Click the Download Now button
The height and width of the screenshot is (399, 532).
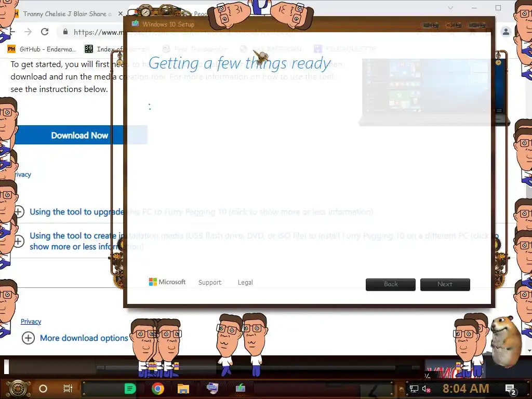[79, 135]
